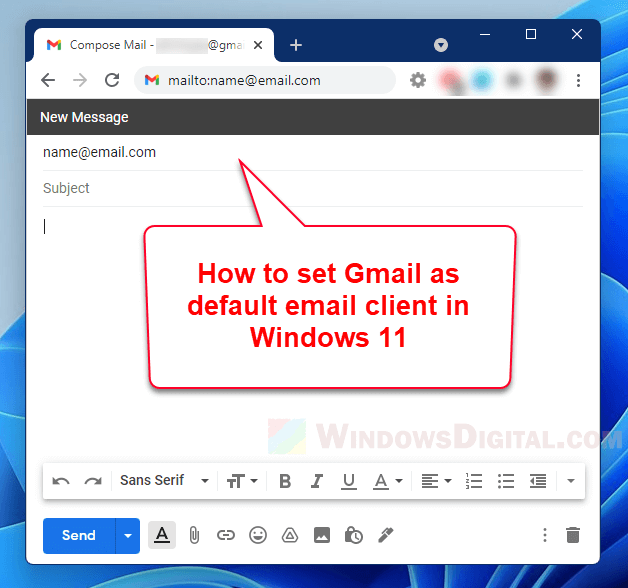Open the emoji picker
628x588 pixels.
click(x=258, y=535)
